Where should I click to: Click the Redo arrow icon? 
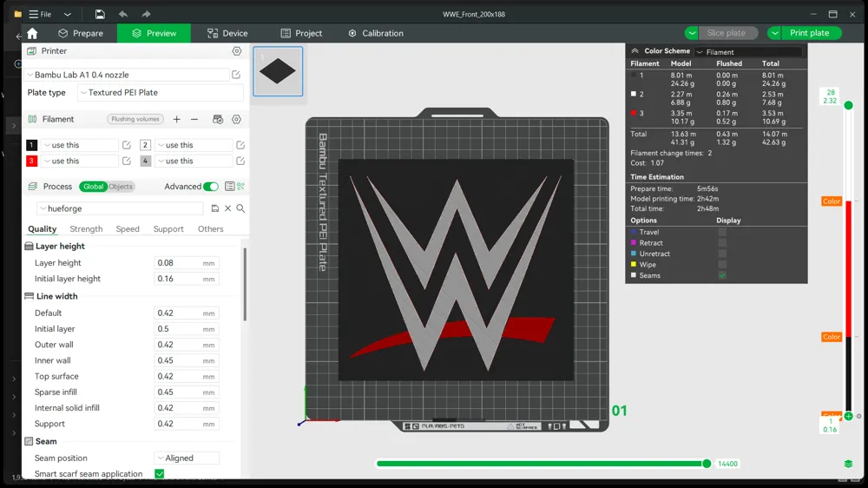click(x=146, y=14)
